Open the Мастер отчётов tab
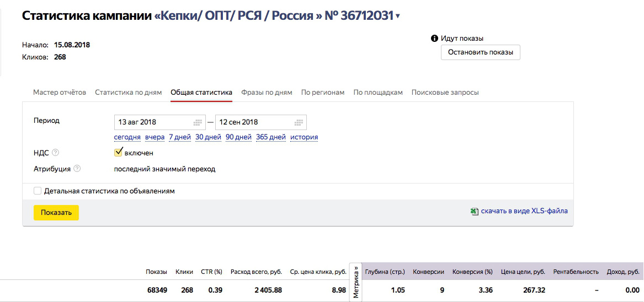This screenshot has width=644, height=302. pos(60,92)
